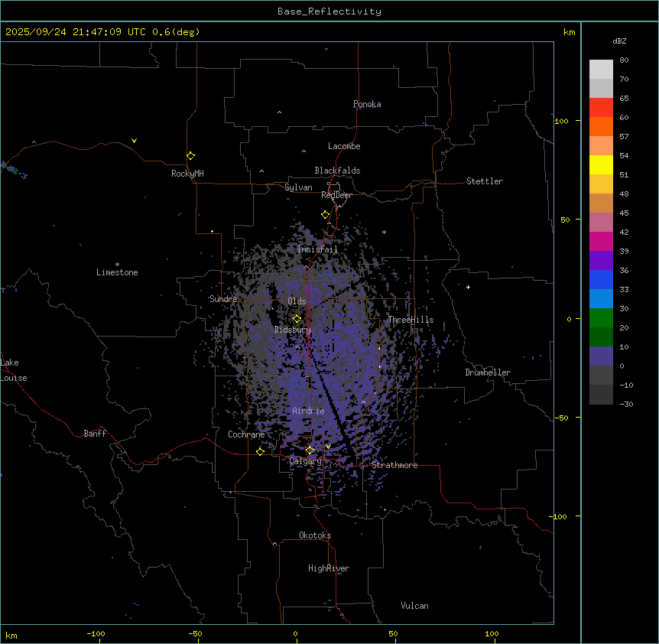
Task: Pick the red 60-65 dBZ legend swatch
Action: 601,108
